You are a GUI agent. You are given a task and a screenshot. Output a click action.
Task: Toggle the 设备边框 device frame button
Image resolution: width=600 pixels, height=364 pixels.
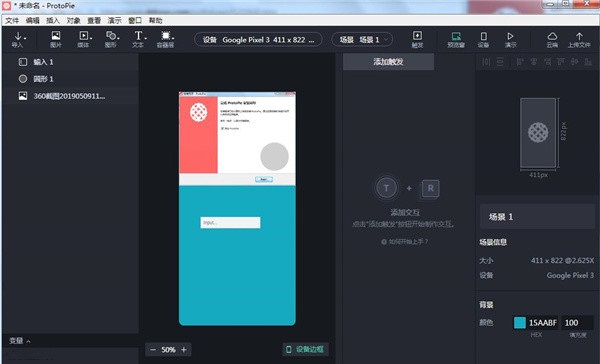pyautogui.click(x=305, y=349)
